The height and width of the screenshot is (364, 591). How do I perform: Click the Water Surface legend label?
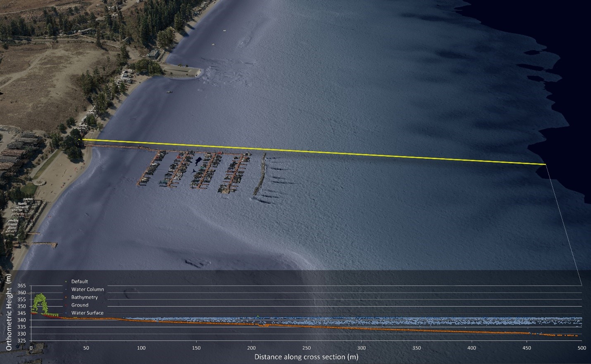pyautogui.click(x=87, y=313)
